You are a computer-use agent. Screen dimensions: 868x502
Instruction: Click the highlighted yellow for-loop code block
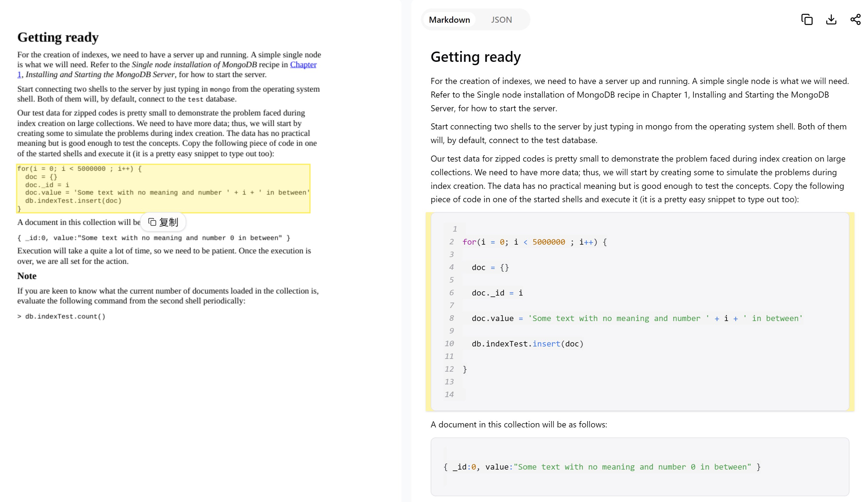coord(163,188)
